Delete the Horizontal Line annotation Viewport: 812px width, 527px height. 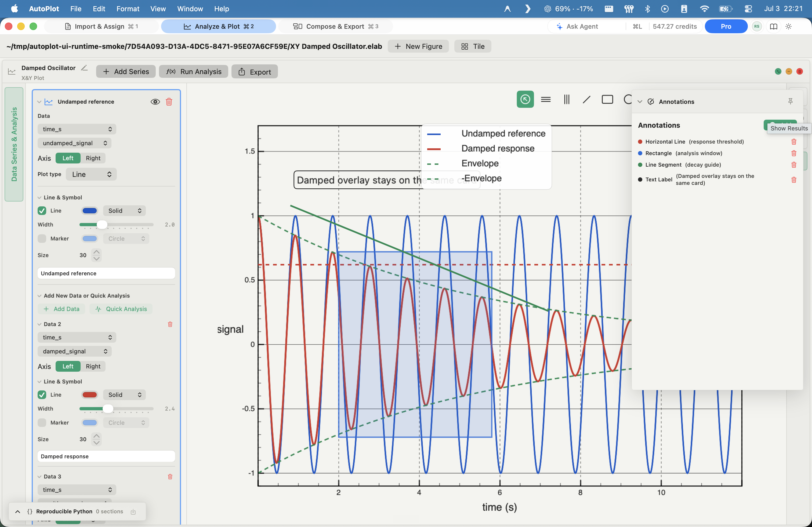[794, 142]
